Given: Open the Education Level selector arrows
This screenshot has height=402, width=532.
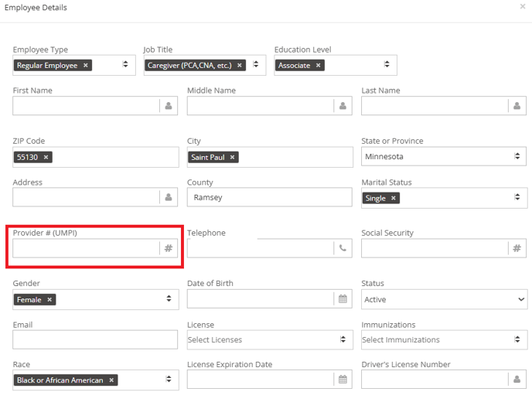Looking at the screenshot, I should [387, 64].
